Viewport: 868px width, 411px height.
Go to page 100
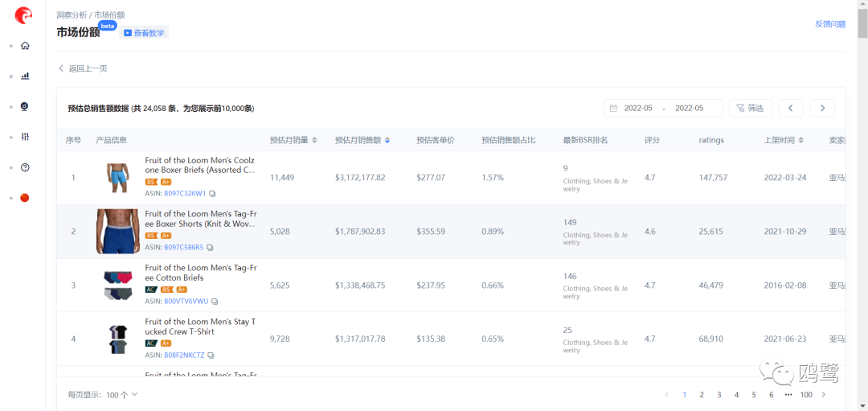pyautogui.click(x=806, y=395)
